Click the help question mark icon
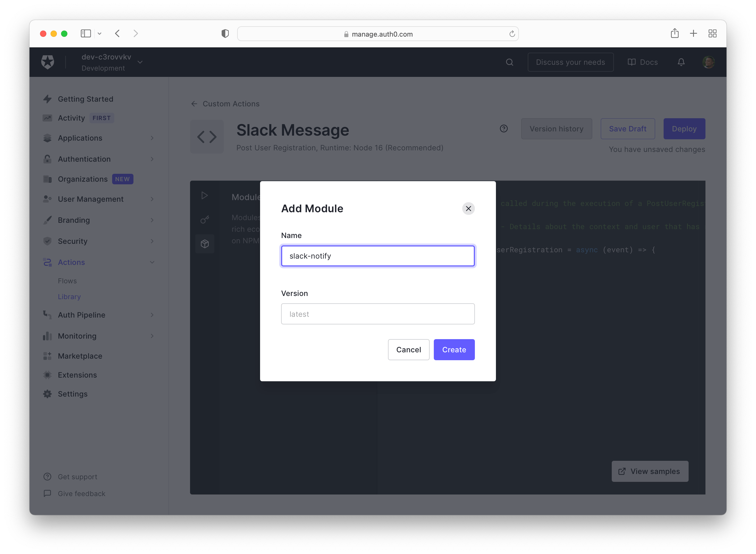This screenshot has width=756, height=554. tap(504, 128)
